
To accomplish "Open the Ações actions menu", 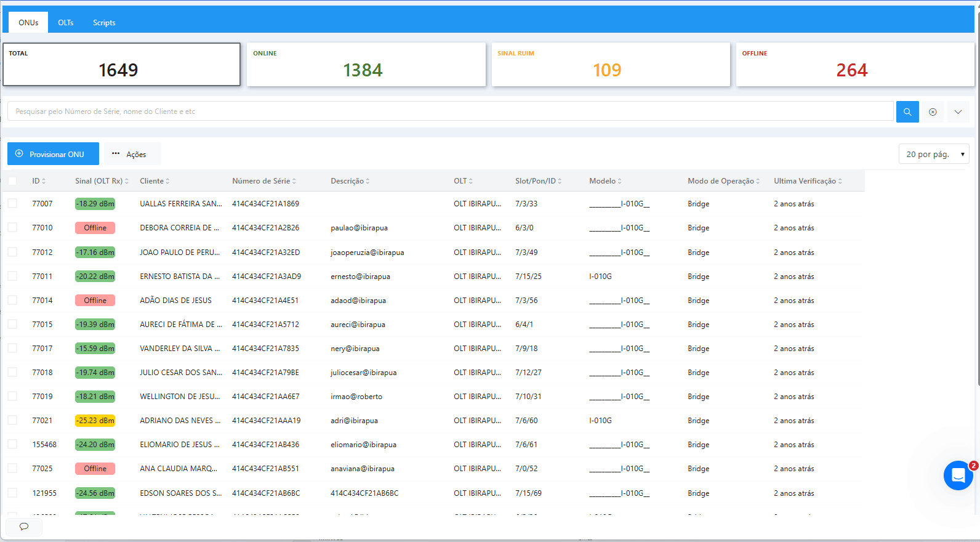I will [132, 154].
